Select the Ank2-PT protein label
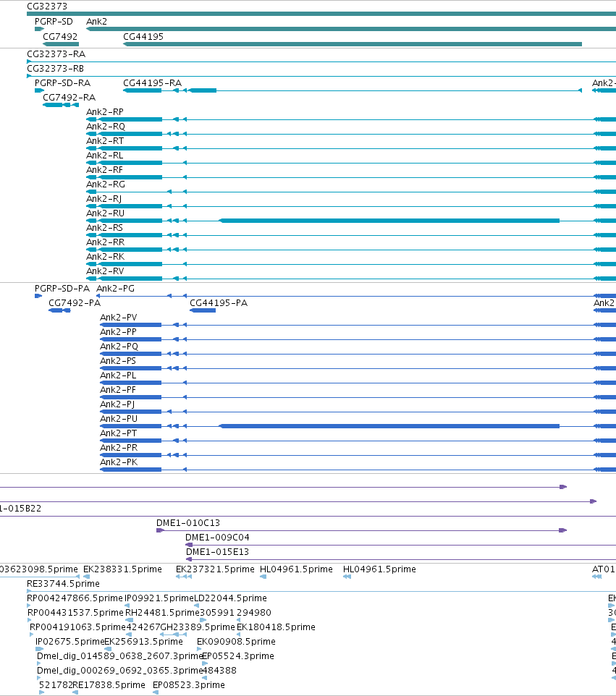Screen dimensions: 616x696 [x=119, y=433]
